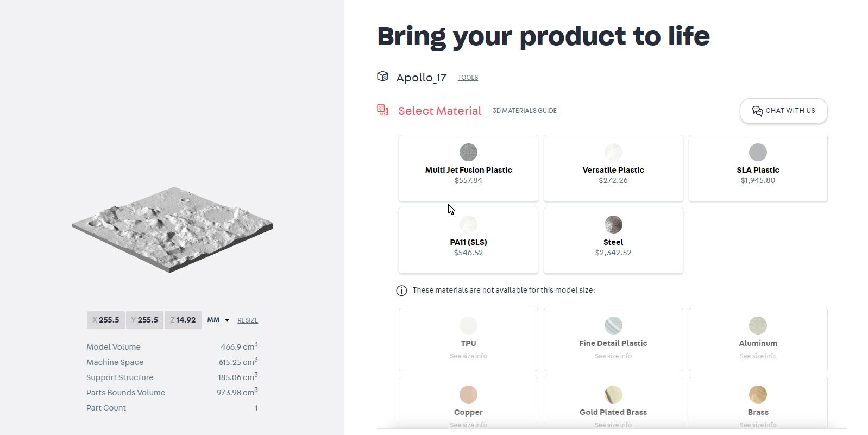The width and height of the screenshot is (868, 435).
Task: Pick the SLA Plastic swatch circle
Action: (758, 153)
